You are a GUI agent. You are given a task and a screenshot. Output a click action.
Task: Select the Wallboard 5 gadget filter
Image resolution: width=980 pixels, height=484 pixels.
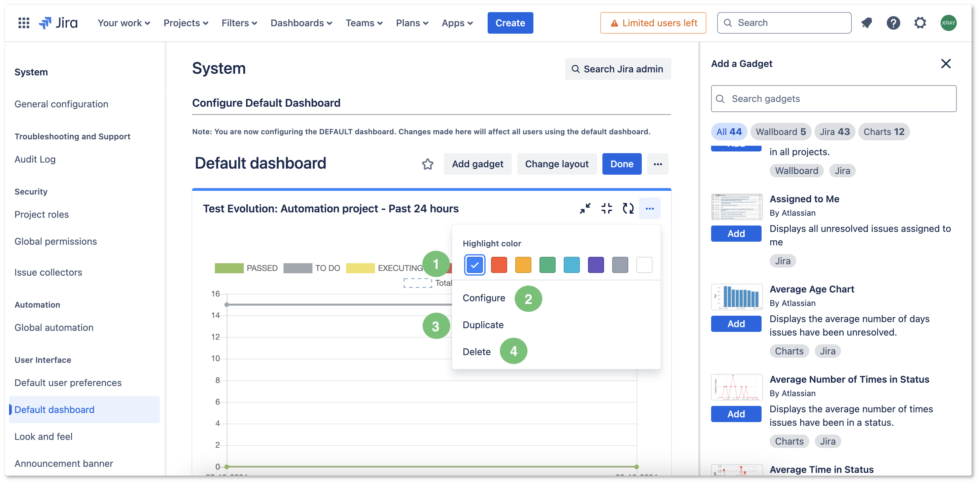[780, 132]
